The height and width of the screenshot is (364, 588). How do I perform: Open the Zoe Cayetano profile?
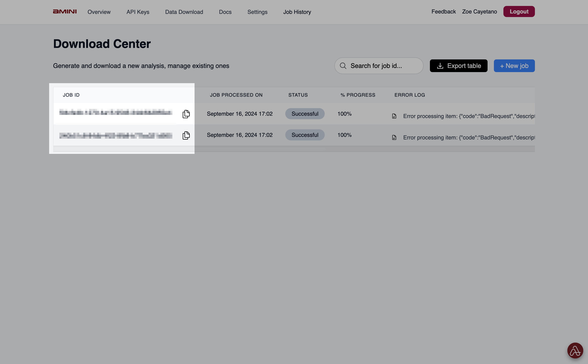pyautogui.click(x=479, y=11)
